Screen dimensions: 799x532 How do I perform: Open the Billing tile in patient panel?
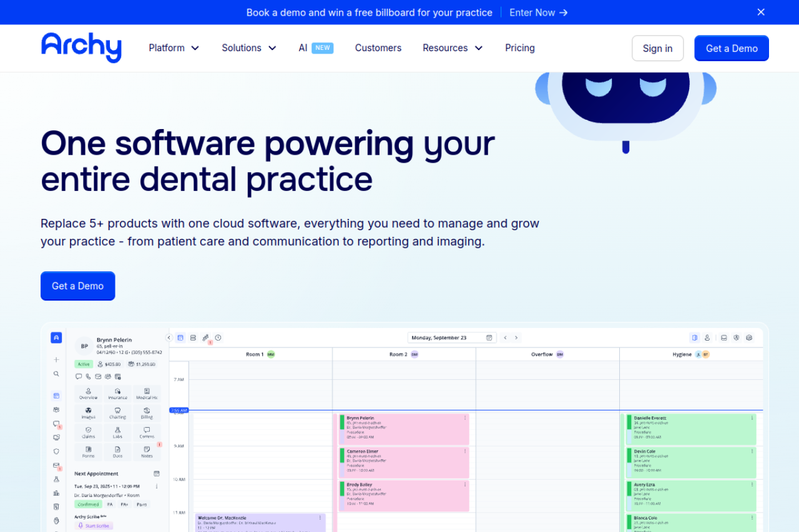(x=147, y=413)
